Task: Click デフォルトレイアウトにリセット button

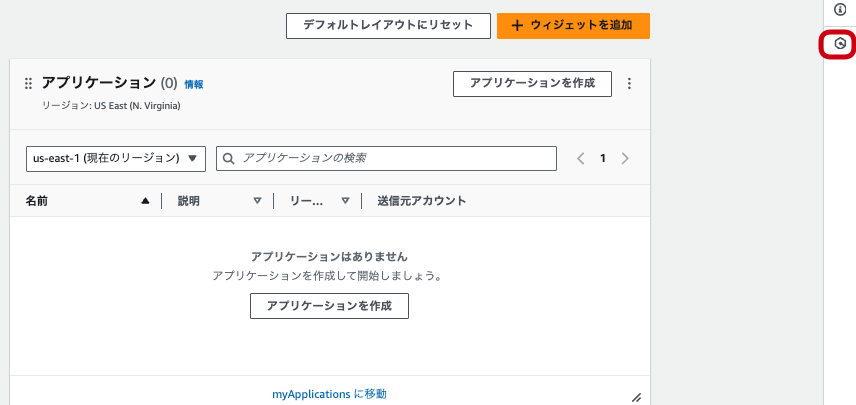Action: (388, 26)
